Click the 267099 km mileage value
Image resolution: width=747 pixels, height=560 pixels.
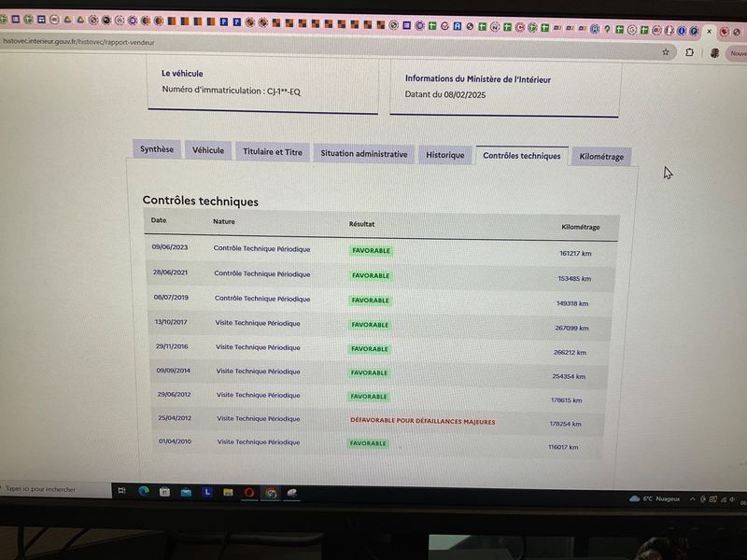571,329
